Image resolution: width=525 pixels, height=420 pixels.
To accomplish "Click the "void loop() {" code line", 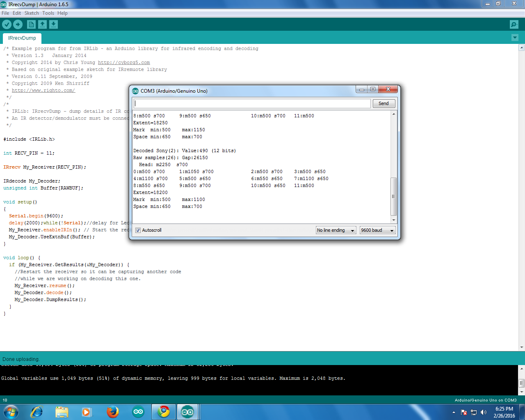I will click(x=22, y=258).
